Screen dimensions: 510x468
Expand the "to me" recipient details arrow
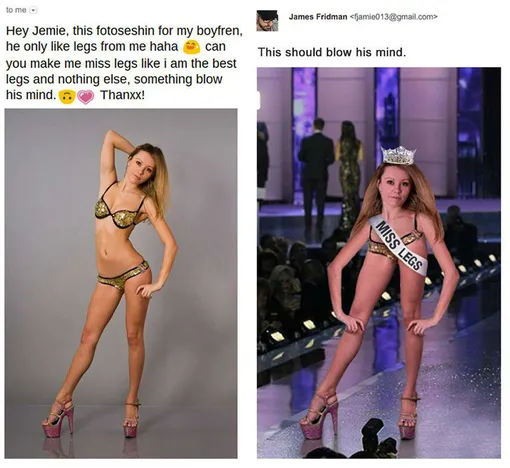[33, 10]
